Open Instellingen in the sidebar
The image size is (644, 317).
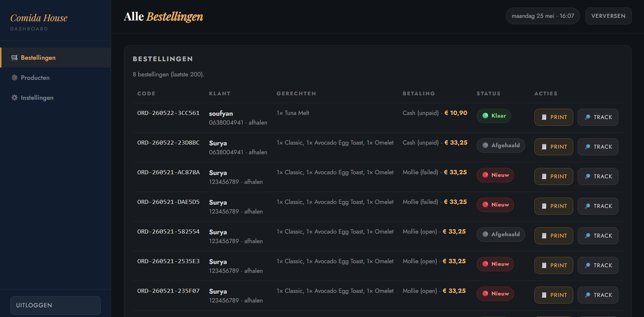pos(56,98)
